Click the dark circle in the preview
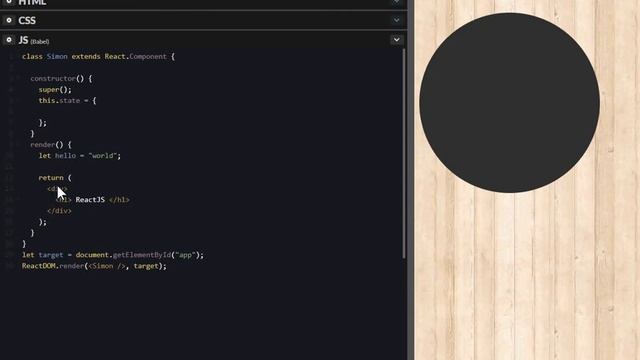 [509, 103]
